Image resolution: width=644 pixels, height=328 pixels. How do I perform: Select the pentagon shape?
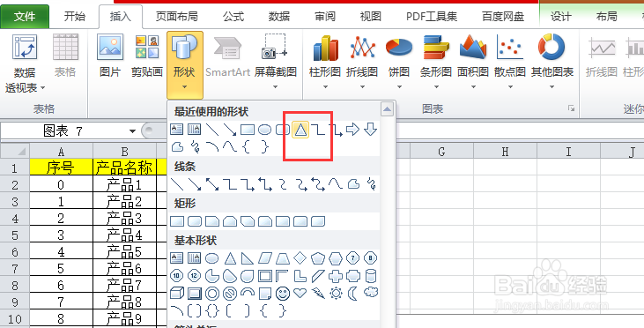[x=318, y=258]
